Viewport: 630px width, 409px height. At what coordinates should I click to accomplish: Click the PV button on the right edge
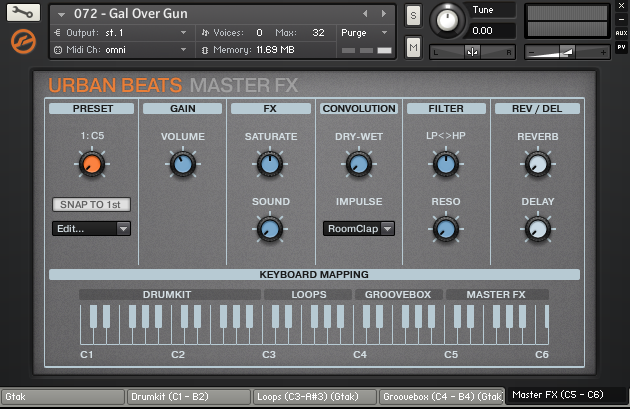pos(621,47)
